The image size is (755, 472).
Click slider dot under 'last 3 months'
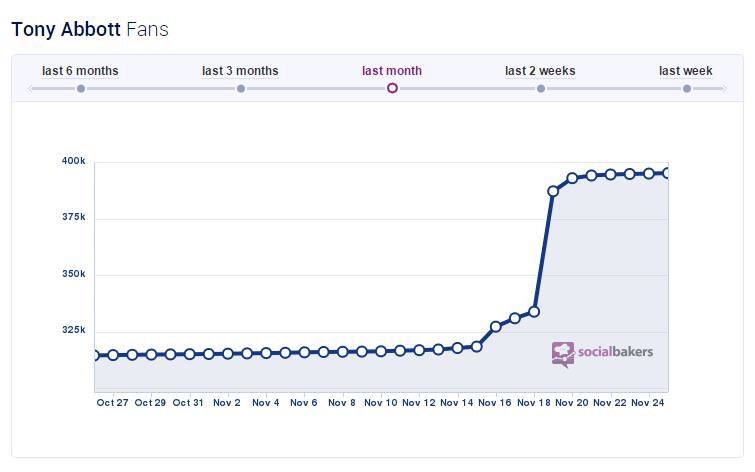[241, 89]
